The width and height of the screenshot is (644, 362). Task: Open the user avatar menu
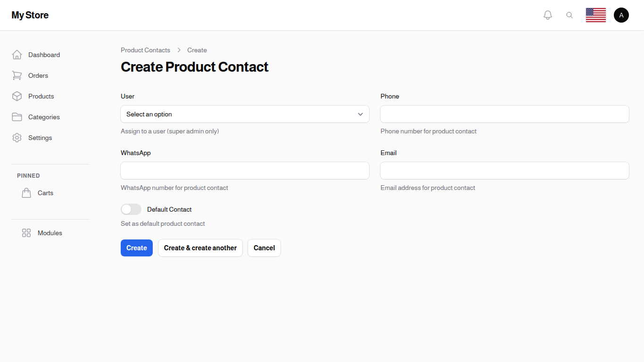(x=621, y=15)
